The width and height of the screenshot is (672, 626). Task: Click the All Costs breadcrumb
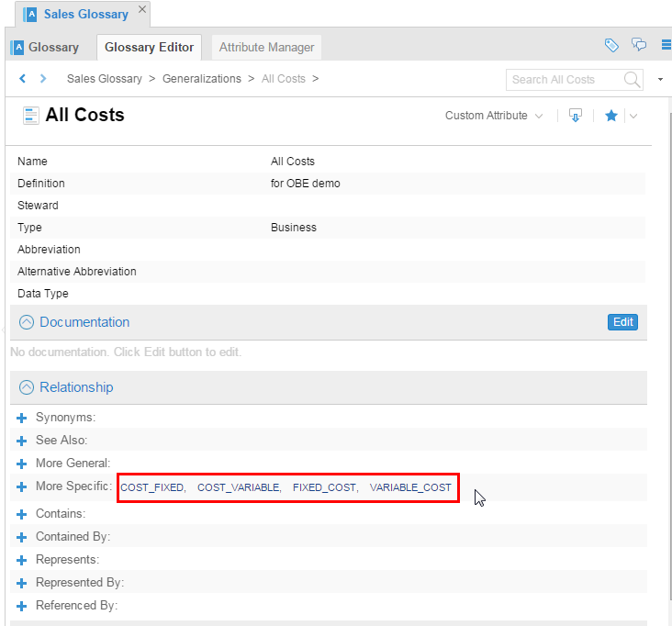click(x=284, y=79)
